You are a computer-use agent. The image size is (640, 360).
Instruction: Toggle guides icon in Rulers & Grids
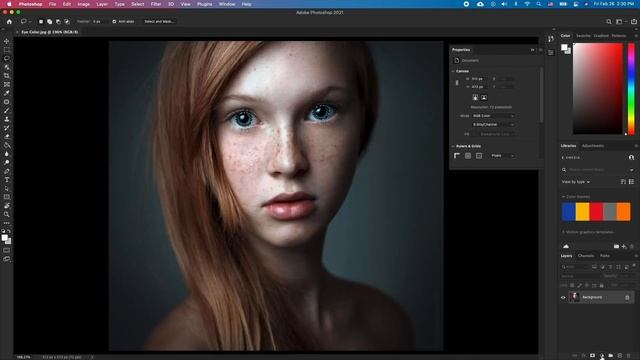pos(479,156)
